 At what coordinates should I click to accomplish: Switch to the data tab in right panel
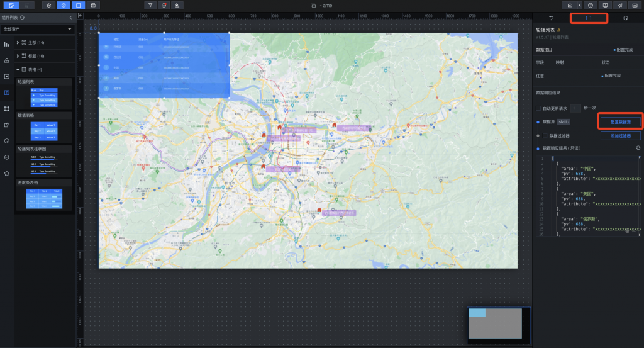[589, 18]
